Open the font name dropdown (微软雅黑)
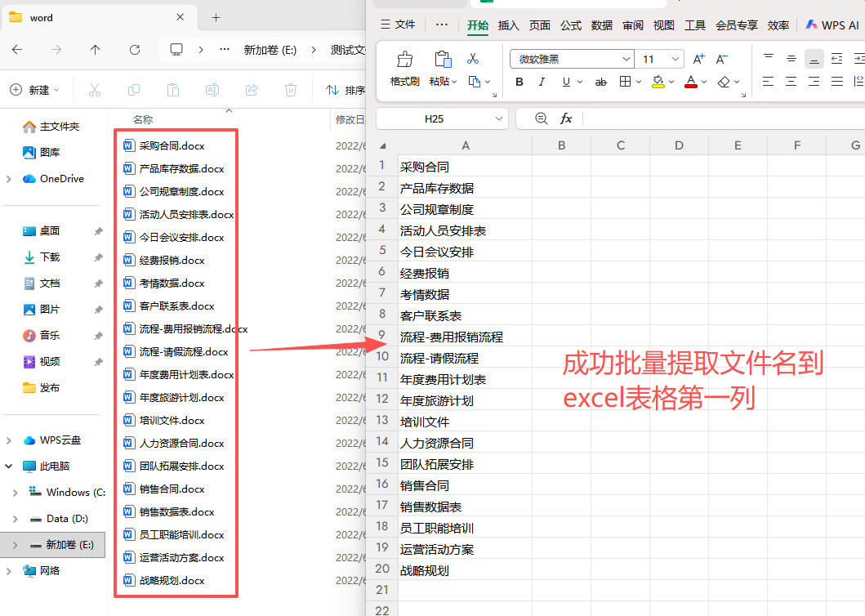This screenshot has height=616, width=865. click(x=626, y=59)
